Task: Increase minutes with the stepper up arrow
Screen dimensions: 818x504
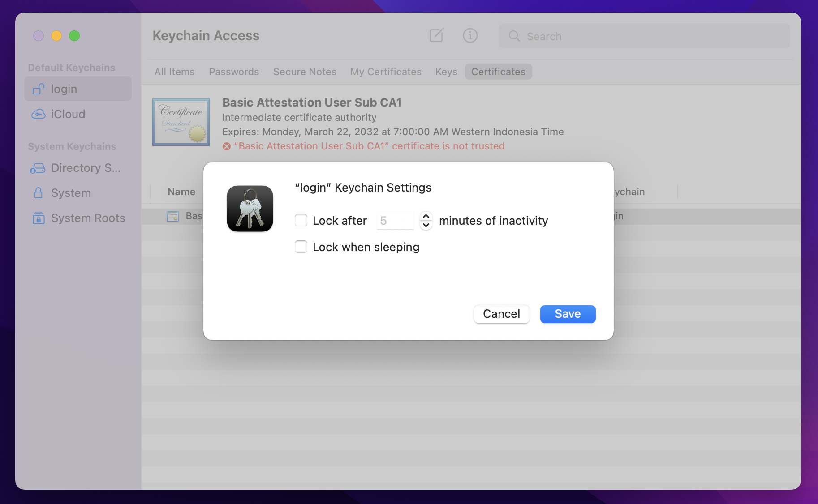Action: pyautogui.click(x=426, y=216)
